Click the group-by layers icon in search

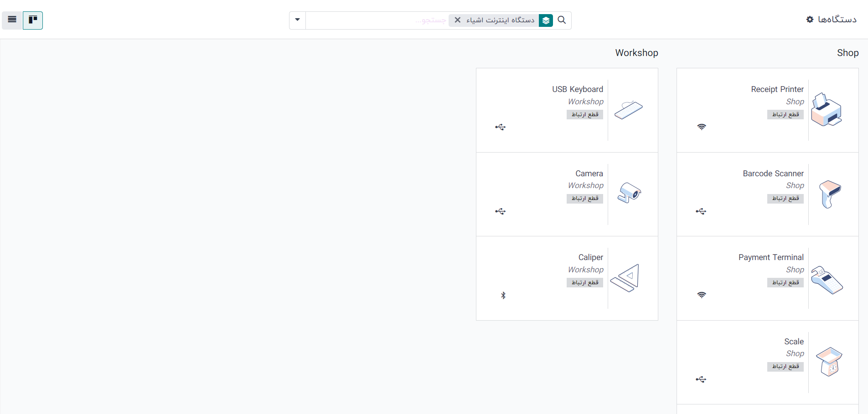546,20
